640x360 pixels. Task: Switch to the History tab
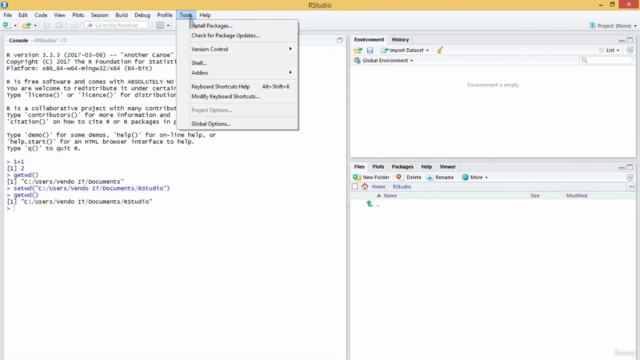pyautogui.click(x=400, y=40)
